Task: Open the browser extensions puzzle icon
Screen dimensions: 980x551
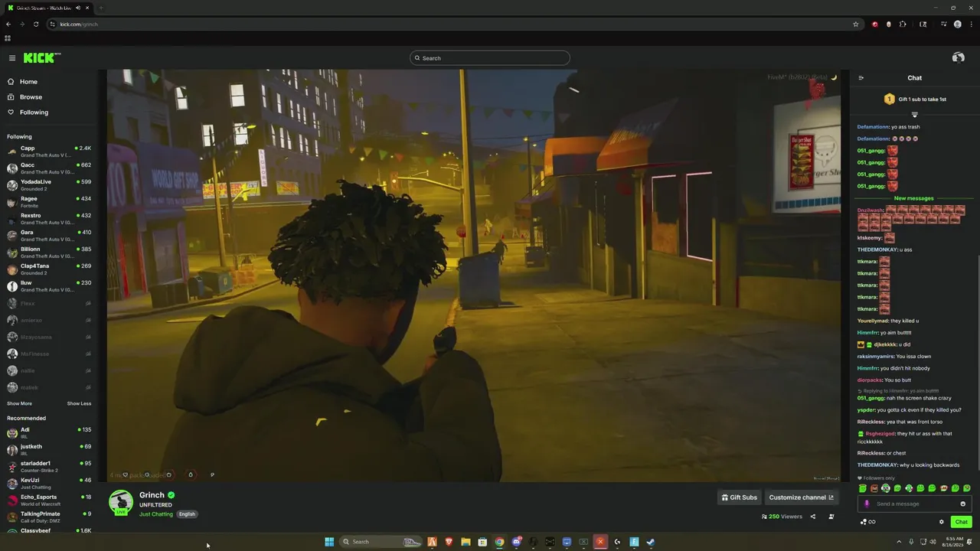Action: 903,24
